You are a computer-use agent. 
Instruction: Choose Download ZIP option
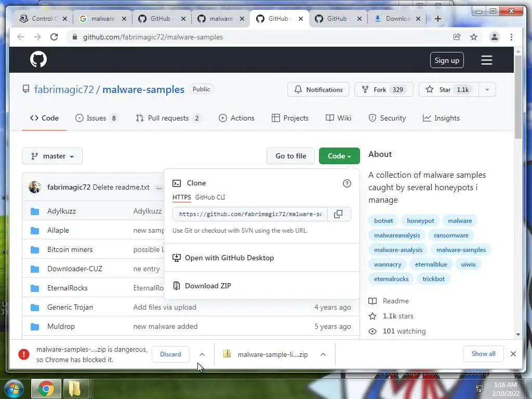click(208, 286)
